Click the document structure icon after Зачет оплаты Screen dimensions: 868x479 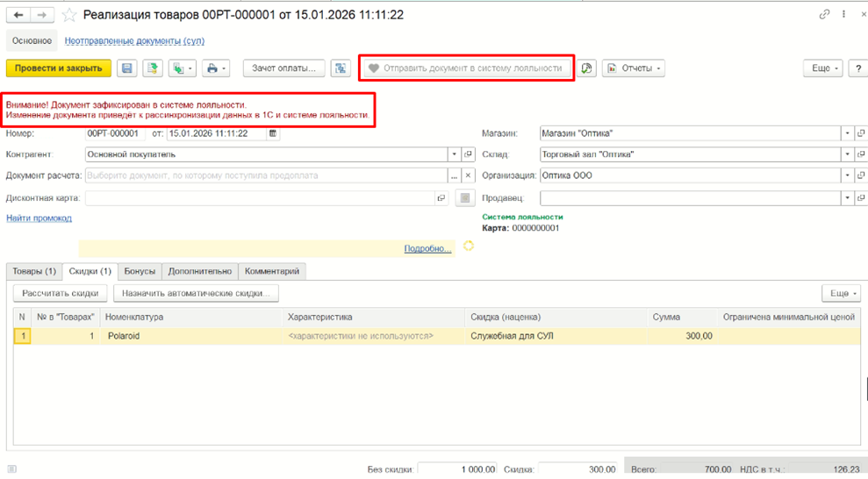[x=341, y=68]
